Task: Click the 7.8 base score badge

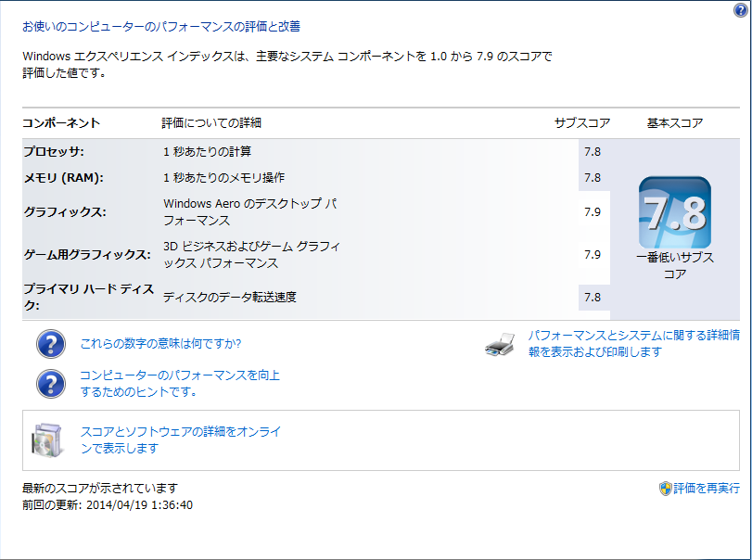Action: (675, 212)
